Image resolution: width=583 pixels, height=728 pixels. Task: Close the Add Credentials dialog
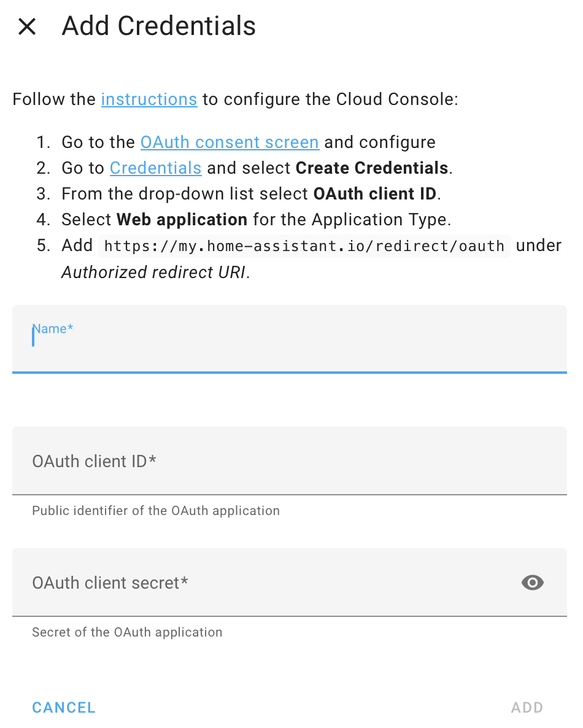(27, 26)
